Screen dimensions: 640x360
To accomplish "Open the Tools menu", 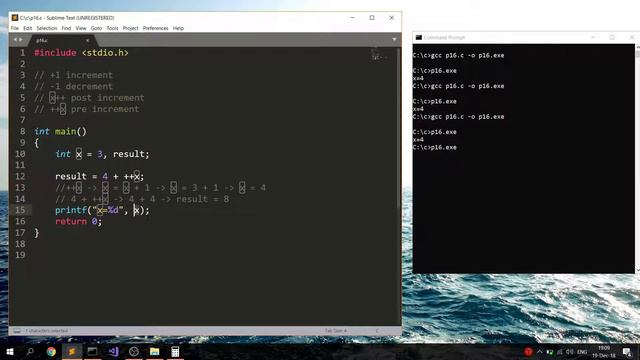I will coord(112,28).
